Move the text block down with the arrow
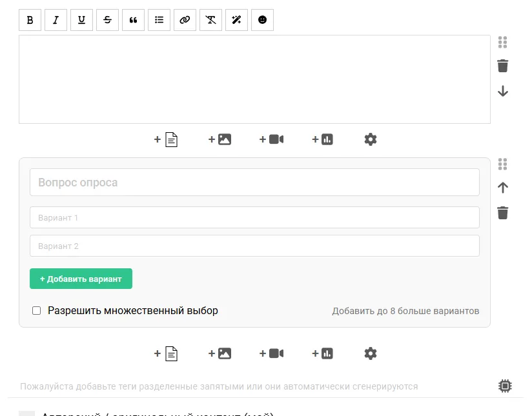Image resolution: width=532 pixels, height=416 pixels. (502, 91)
